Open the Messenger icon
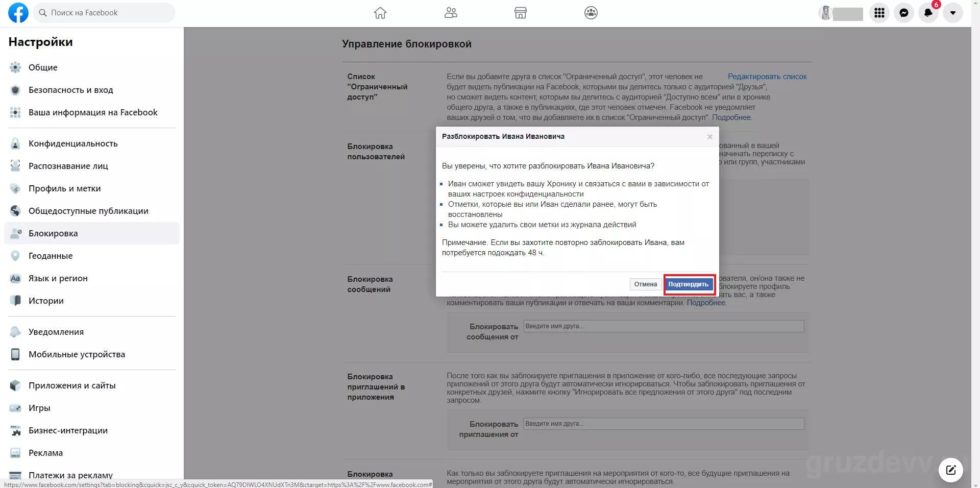Screen dimensions: 980x488 point(904,13)
